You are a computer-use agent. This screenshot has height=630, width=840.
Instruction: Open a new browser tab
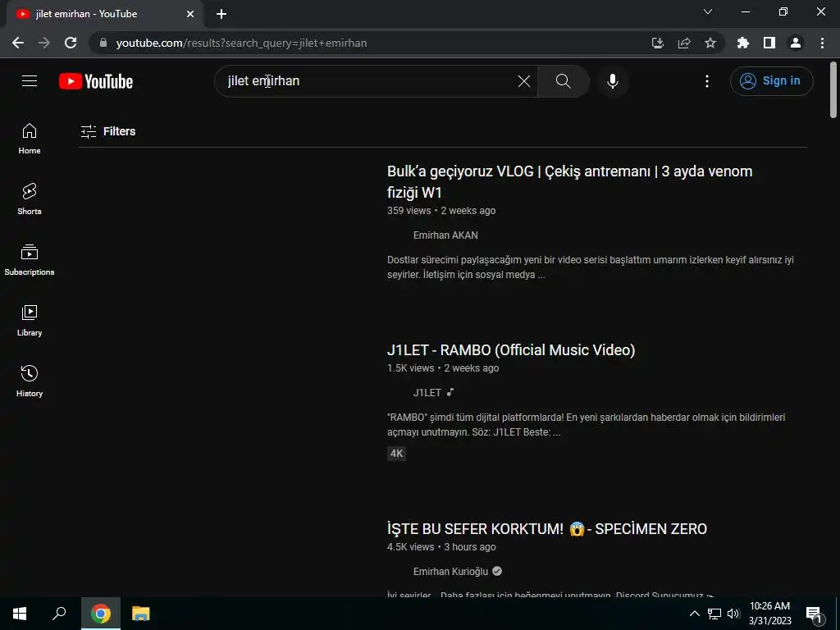point(221,14)
